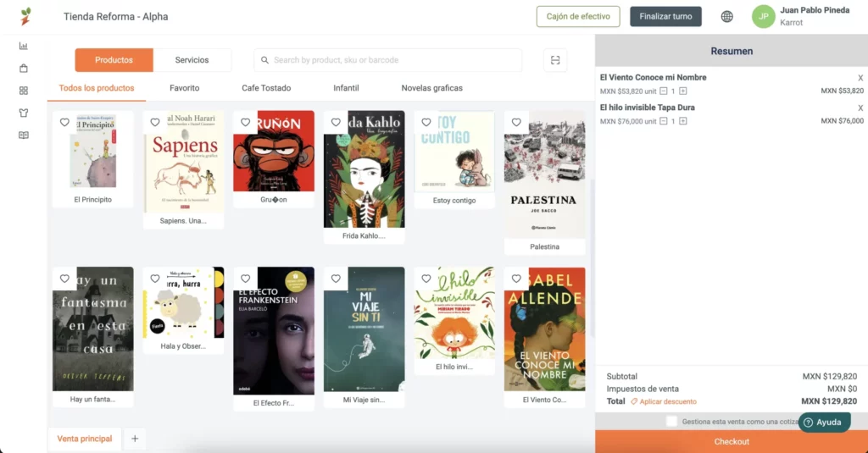Viewport: 868px width, 453px height.
Task: Select Infantil category tab
Action: coord(346,88)
